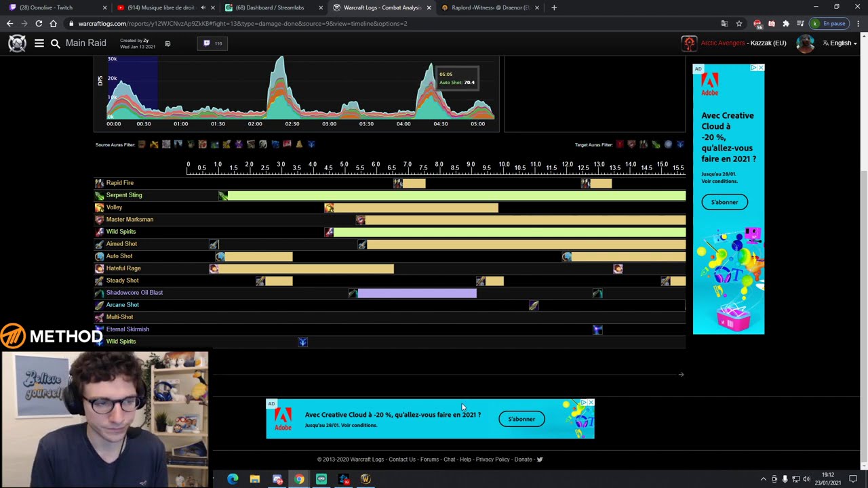Open the English language dropdown
The image size is (868, 488).
(840, 43)
